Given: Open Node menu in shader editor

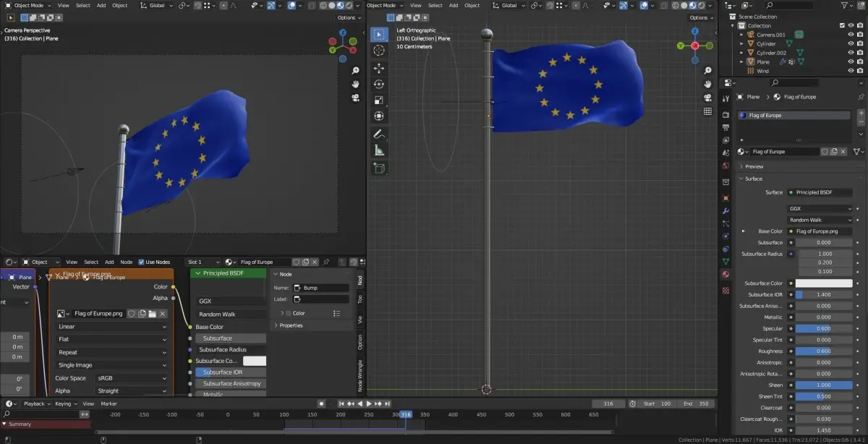Looking at the screenshot, I should pos(126,262).
